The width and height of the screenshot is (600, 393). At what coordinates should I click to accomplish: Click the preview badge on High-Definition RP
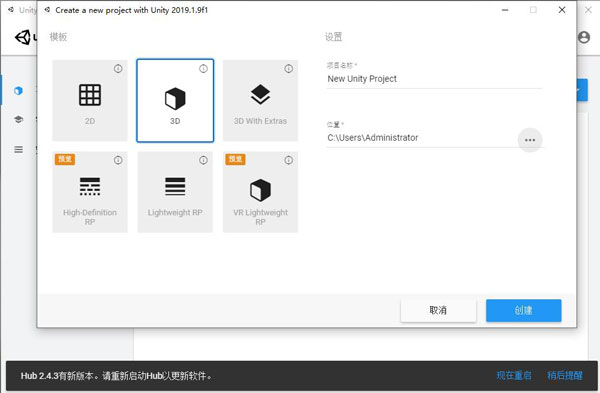pos(65,159)
